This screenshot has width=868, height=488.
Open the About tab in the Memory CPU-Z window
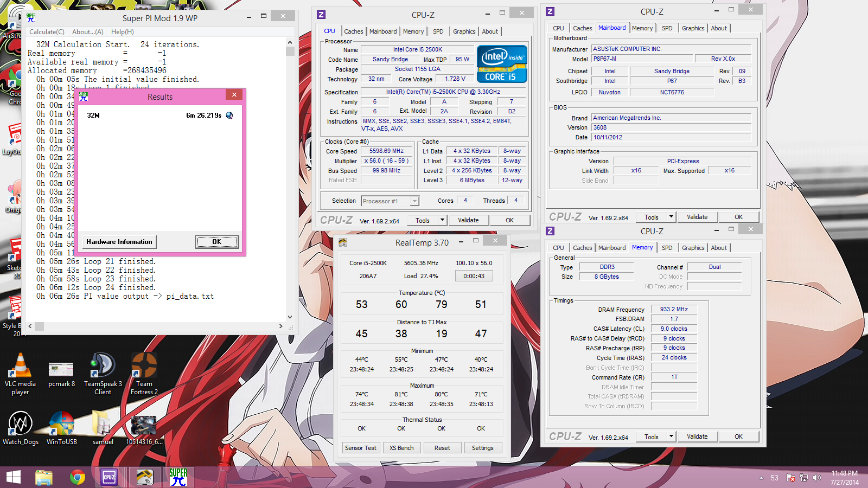click(x=719, y=248)
